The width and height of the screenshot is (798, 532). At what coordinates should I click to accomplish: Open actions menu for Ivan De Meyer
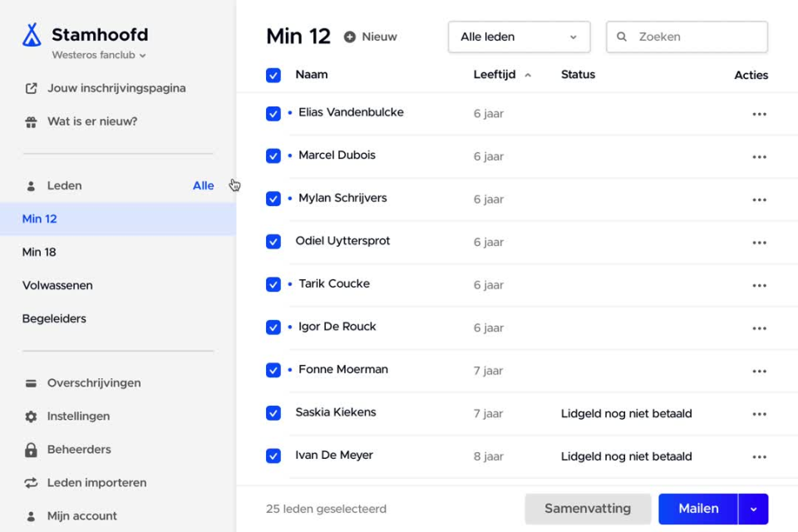point(759,456)
